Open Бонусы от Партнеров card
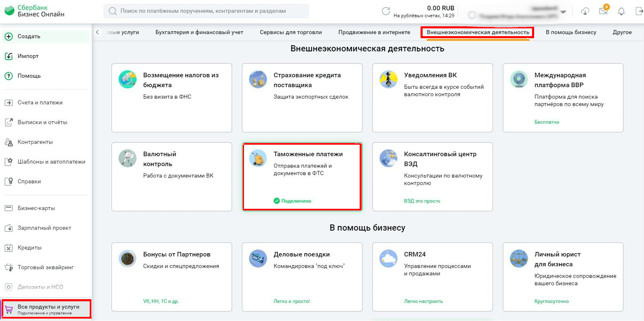The width and height of the screenshot is (644, 321). (x=172, y=277)
